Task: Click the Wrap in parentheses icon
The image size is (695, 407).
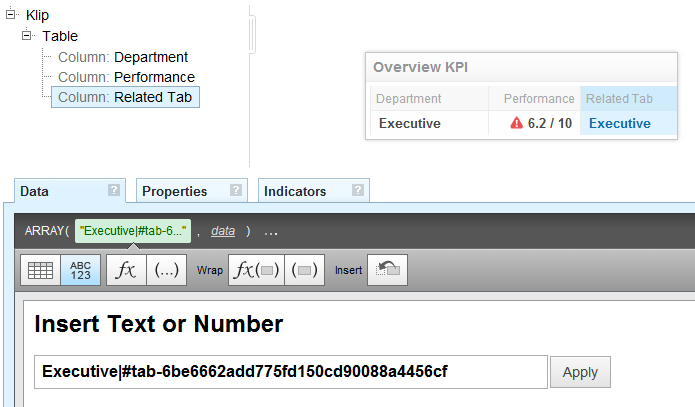Action: point(305,270)
